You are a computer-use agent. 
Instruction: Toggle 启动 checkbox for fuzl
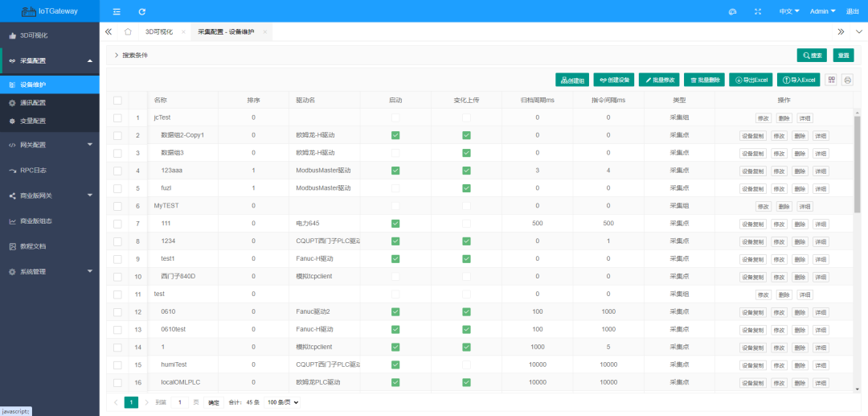pyautogui.click(x=395, y=188)
